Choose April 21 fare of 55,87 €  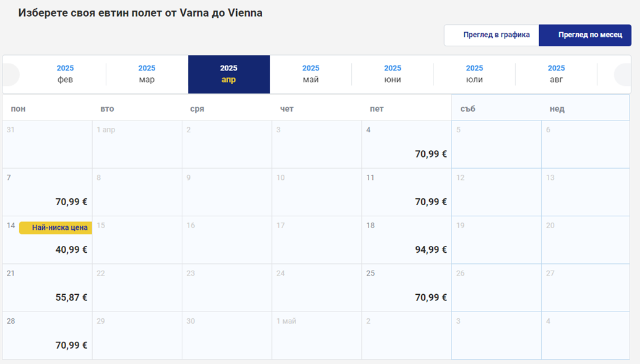(x=48, y=289)
